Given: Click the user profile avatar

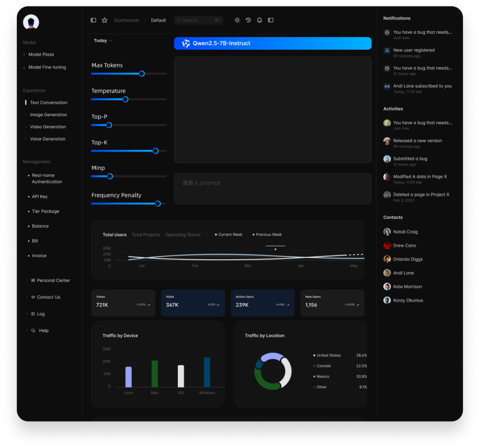Looking at the screenshot, I should point(31,22).
